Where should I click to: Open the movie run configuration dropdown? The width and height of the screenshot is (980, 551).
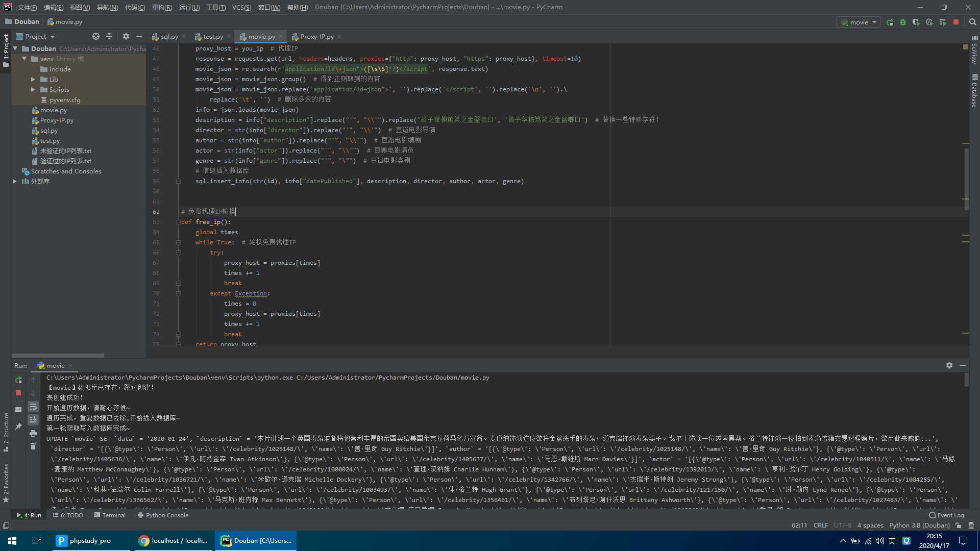pos(859,22)
